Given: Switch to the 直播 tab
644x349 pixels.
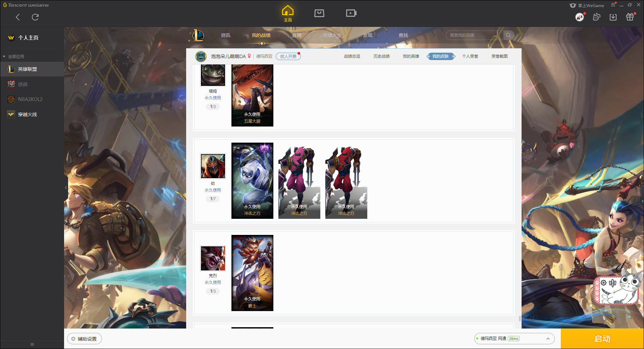Looking at the screenshot, I should (297, 35).
